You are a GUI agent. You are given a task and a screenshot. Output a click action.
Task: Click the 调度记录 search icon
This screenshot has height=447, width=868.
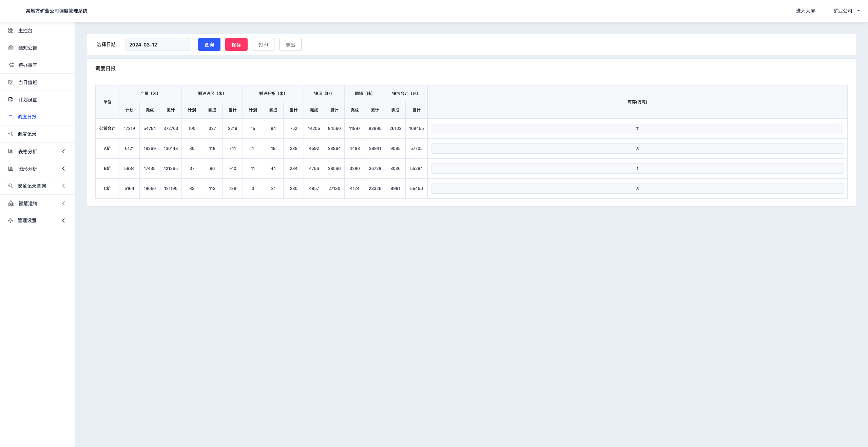tap(11, 134)
